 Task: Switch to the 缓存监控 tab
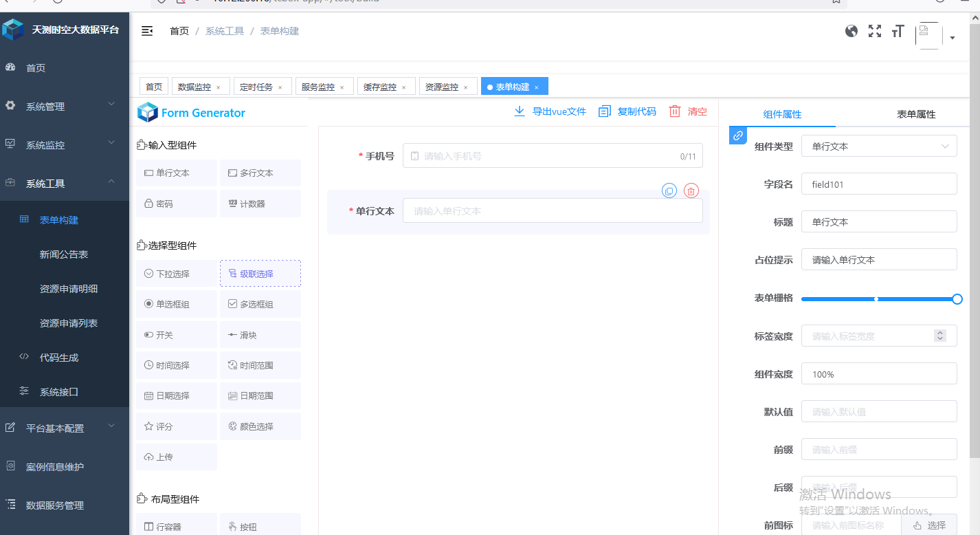point(381,86)
